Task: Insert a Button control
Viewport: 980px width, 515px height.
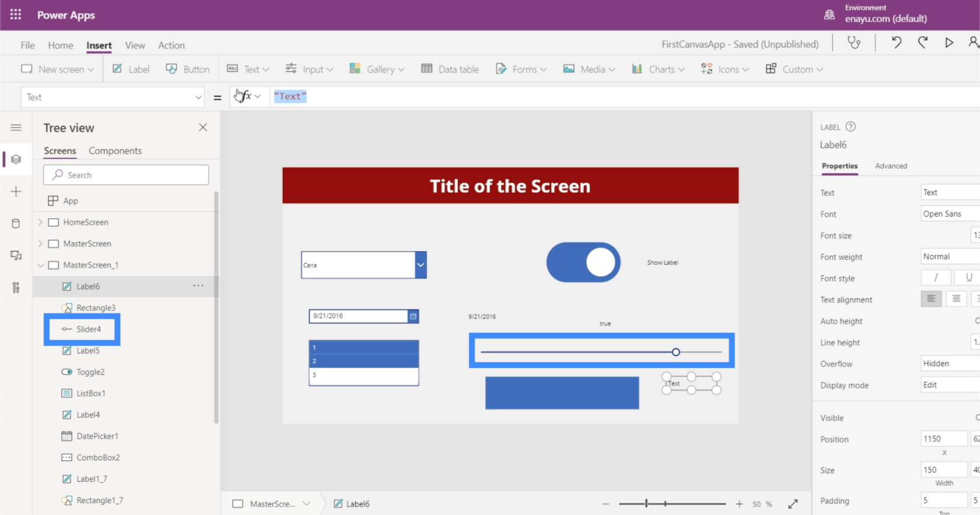Action: [187, 69]
